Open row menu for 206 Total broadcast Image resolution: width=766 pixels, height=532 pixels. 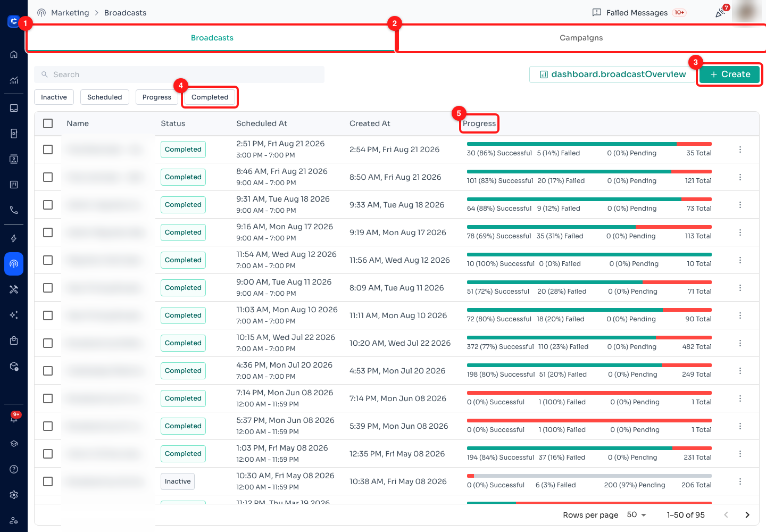(740, 481)
